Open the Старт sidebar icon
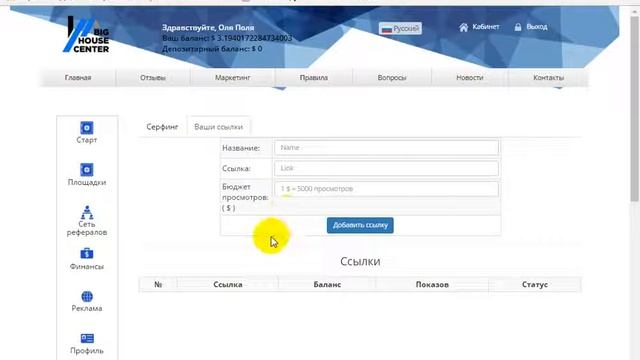Screen dimensions: 640x360 coord(87,128)
